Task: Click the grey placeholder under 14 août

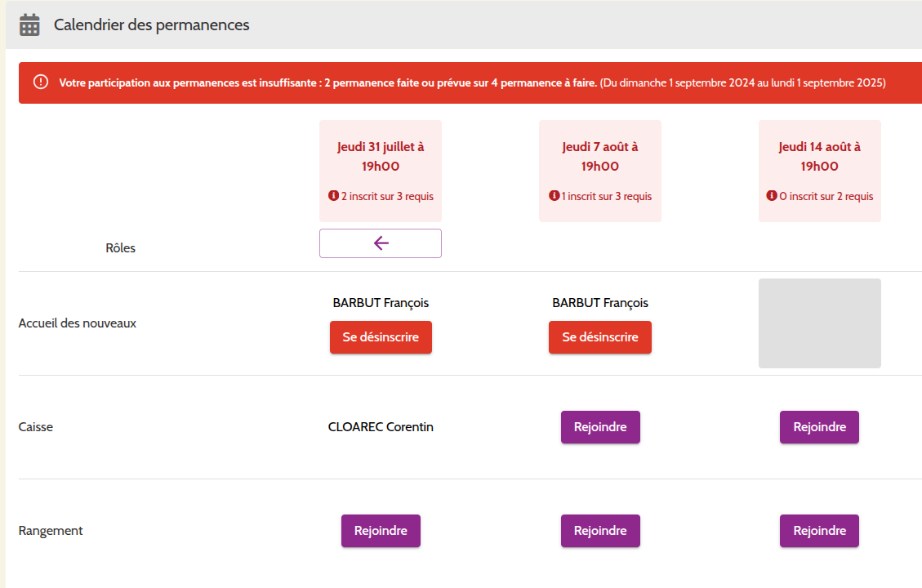Action: click(819, 323)
